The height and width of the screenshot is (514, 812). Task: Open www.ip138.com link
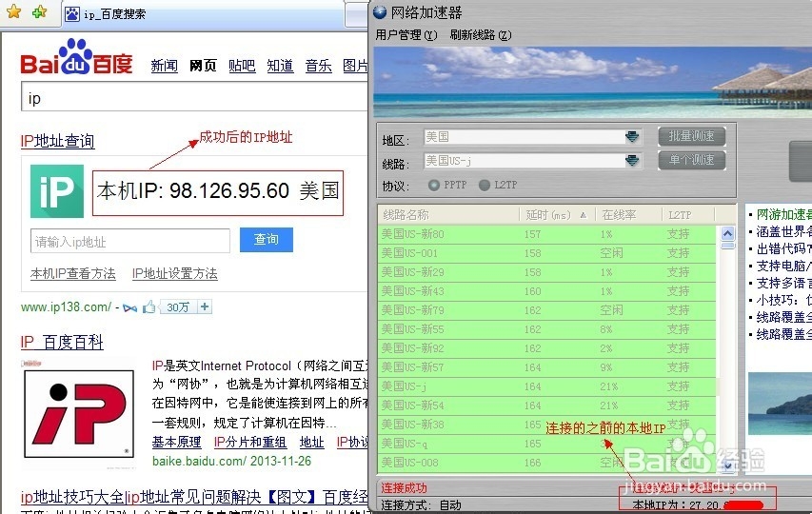click(66, 306)
